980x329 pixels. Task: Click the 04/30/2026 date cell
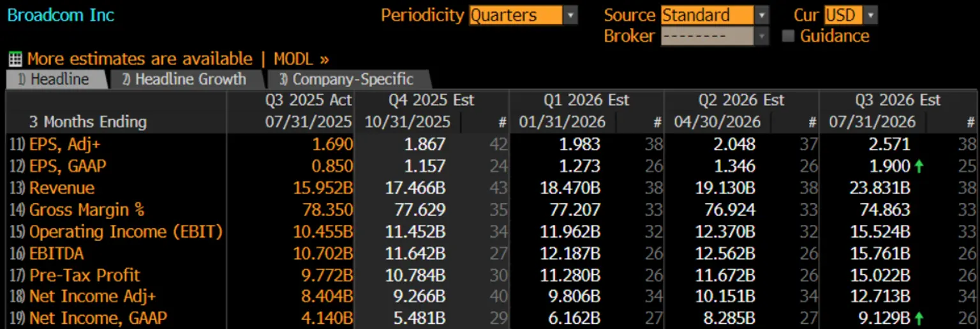coord(717,121)
